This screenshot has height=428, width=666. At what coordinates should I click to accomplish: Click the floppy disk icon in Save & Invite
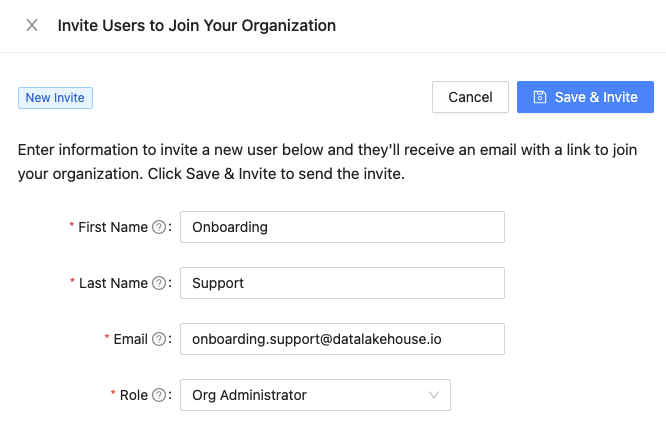(x=540, y=97)
